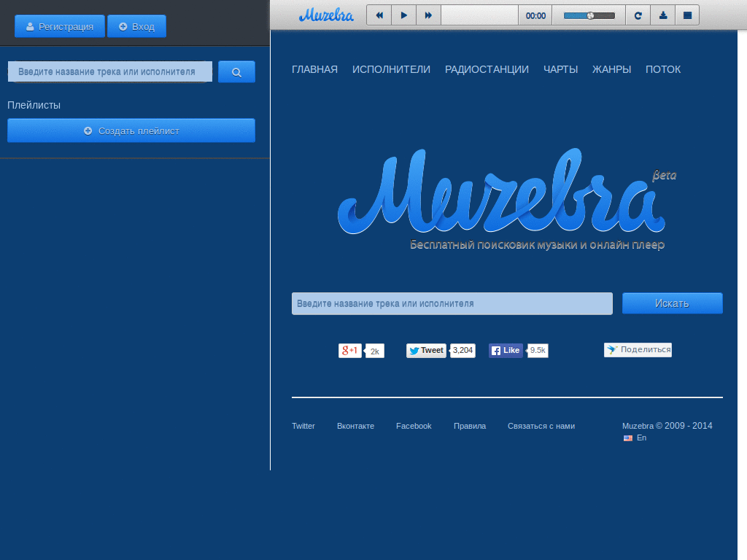
Task: Open the ГЛАВНАЯ menu item
Action: (315, 69)
